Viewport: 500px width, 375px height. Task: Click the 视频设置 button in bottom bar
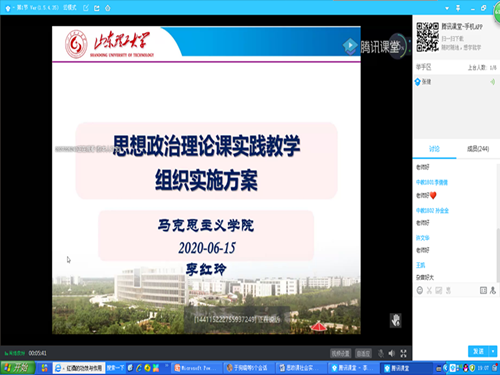click(340, 353)
